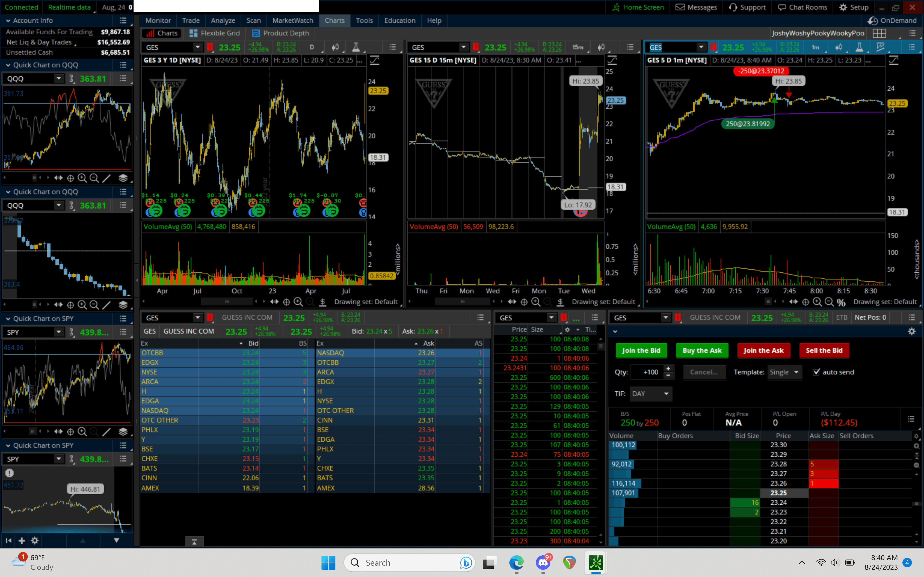924x577 pixels.
Task: Click the daily chart horizontal scrollbar
Action: (227, 302)
